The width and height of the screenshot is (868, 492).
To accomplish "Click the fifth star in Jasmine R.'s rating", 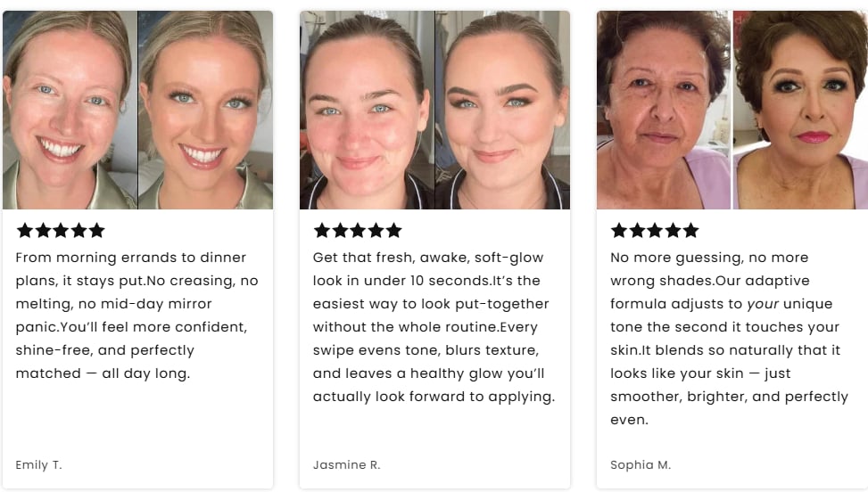I will click(393, 231).
